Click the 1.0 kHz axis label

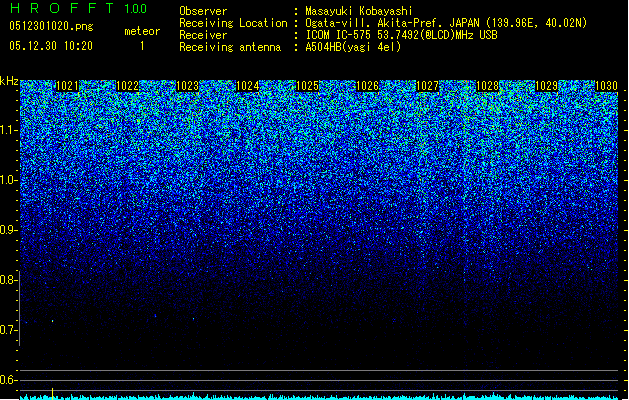tap(9, 180)
